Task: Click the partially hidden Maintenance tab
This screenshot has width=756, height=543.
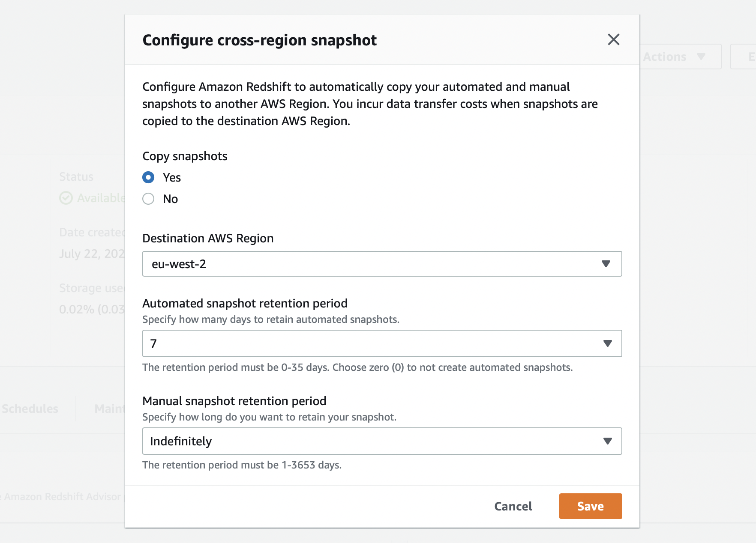Action: click(x=110, y=409)
